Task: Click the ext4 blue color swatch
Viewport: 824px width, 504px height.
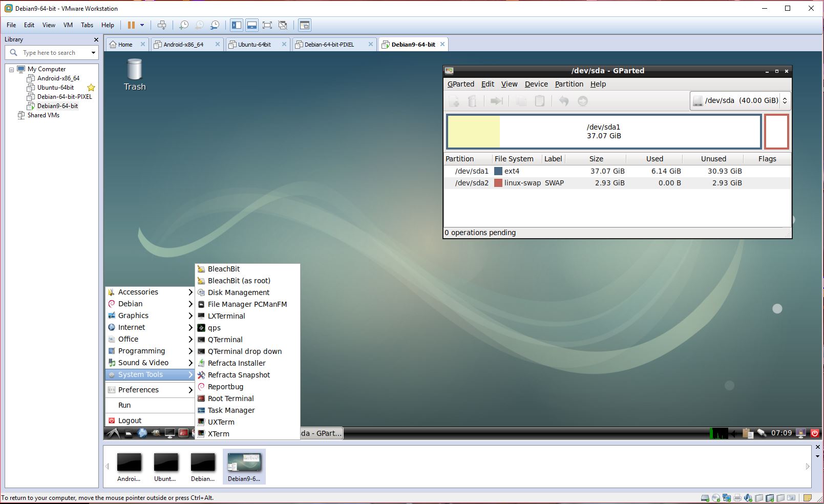Action: (x=498, y=171)
